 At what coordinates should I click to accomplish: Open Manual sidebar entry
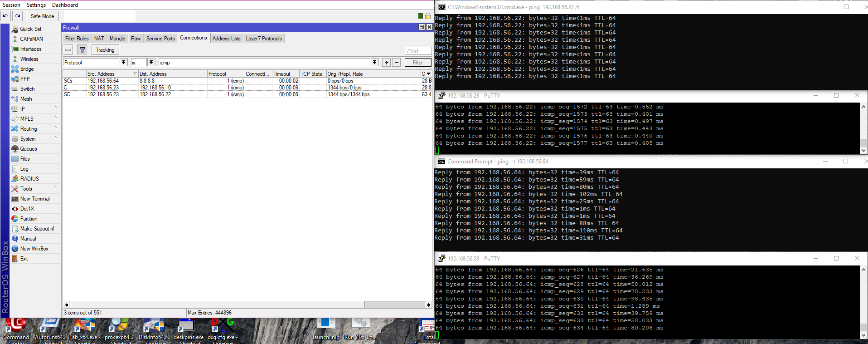pyautogui.click(x=28, y=239)
